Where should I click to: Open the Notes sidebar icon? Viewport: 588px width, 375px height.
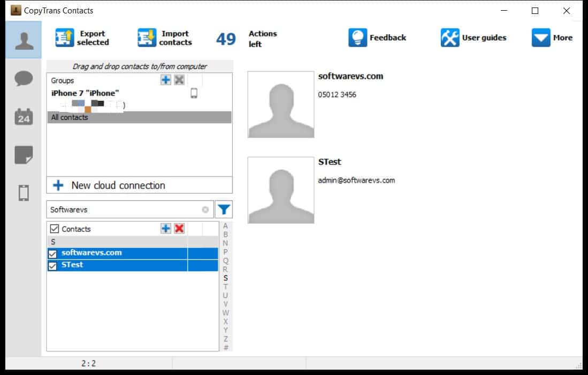[24, 155]
